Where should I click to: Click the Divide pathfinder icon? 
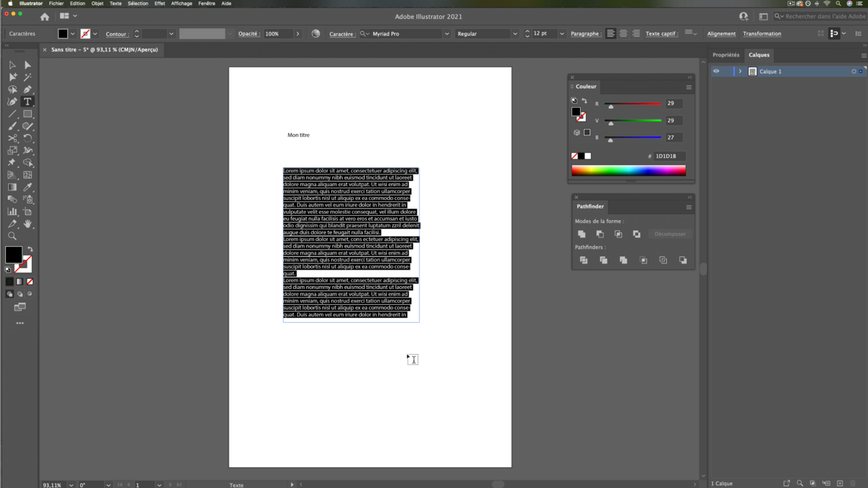point(584,260)
